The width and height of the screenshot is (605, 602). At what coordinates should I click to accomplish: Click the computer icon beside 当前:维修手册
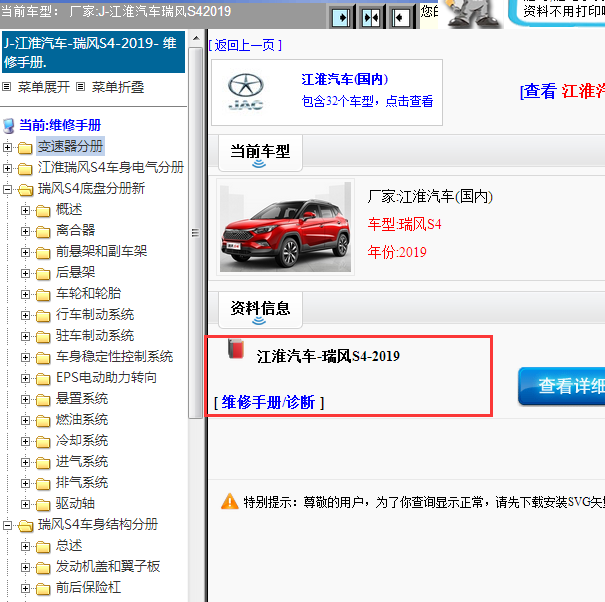(x=8, y=126)
